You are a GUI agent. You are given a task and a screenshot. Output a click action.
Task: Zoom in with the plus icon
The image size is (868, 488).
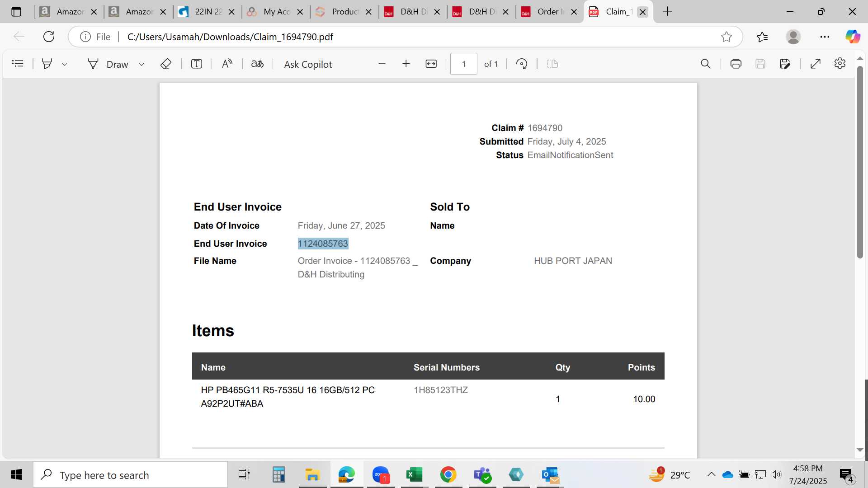[406, 64]
